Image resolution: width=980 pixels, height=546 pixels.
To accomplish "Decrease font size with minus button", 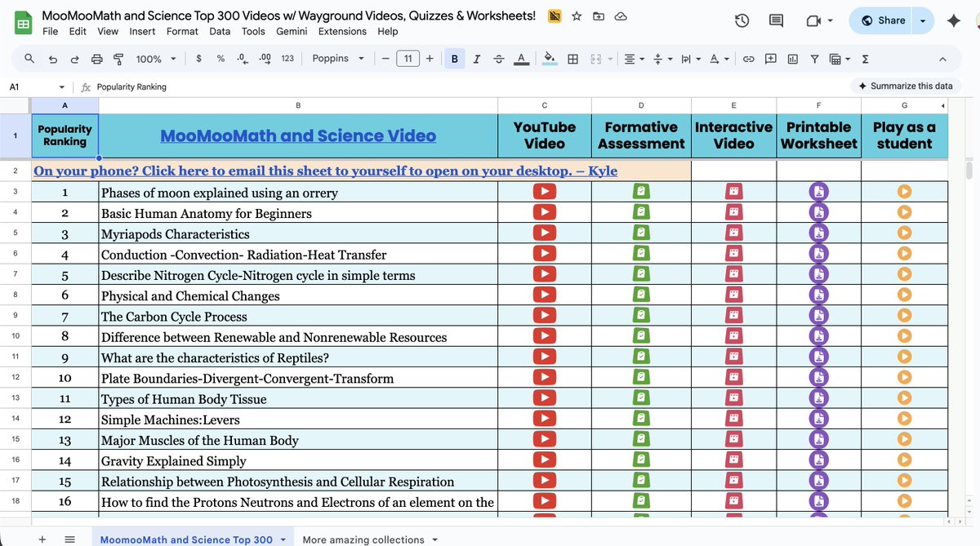I will point(385,59).
